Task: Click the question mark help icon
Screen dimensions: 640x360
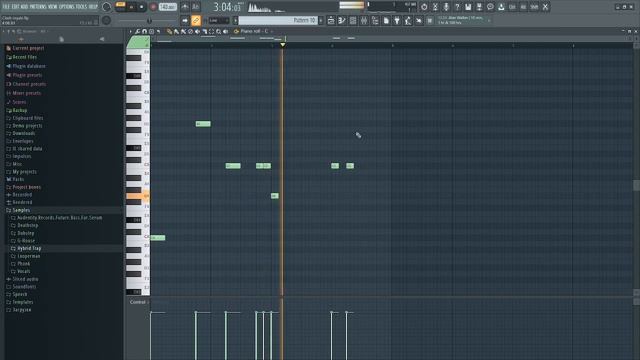Action: [457, 7]
